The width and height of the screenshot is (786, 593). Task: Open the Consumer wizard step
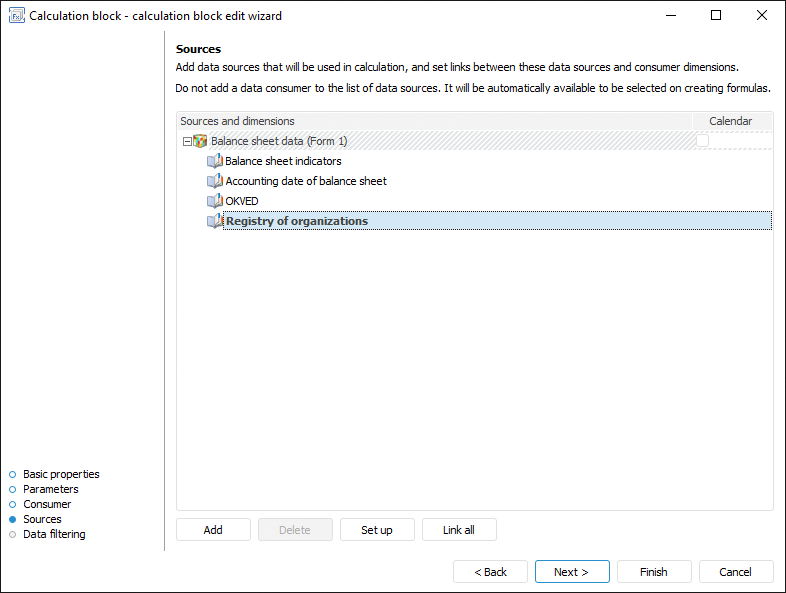click(x=47, y=504)
